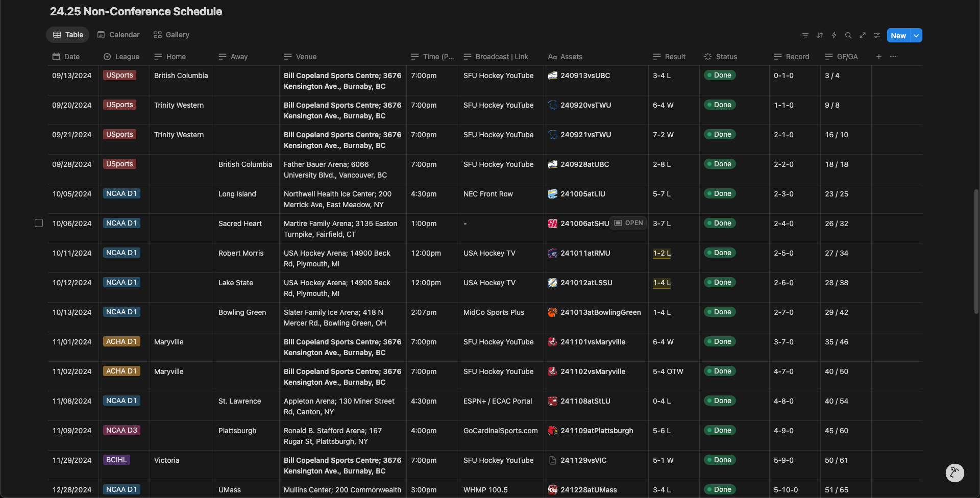Select the USports tag on 09/13/2024 row
Screen dimensions: 980x498
(119, 75)
